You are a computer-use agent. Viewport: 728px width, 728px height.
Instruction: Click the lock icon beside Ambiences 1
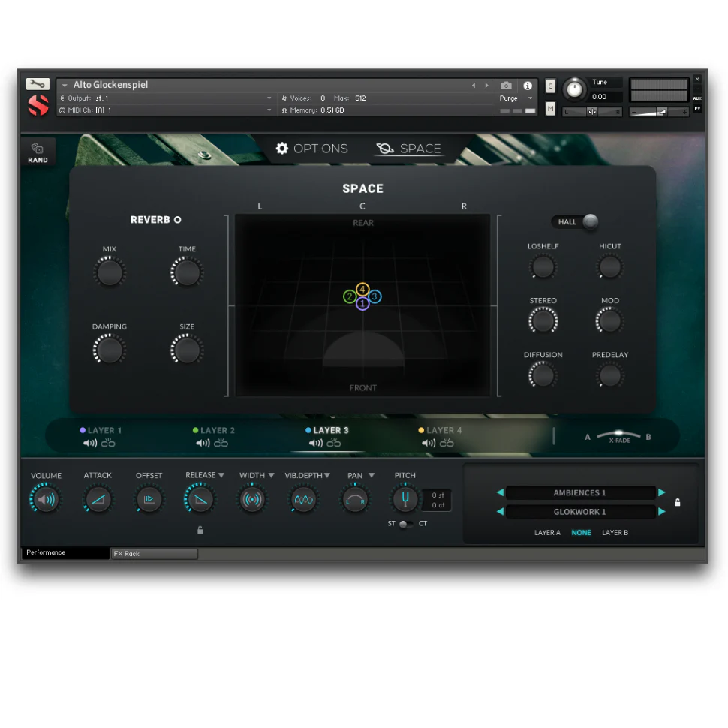click(x=678, y=502)
